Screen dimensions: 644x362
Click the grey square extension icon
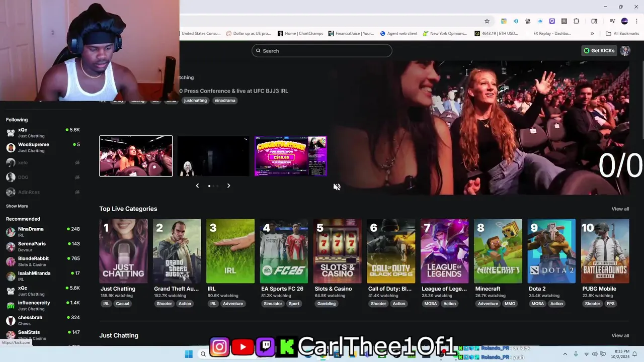coord(564,21)
